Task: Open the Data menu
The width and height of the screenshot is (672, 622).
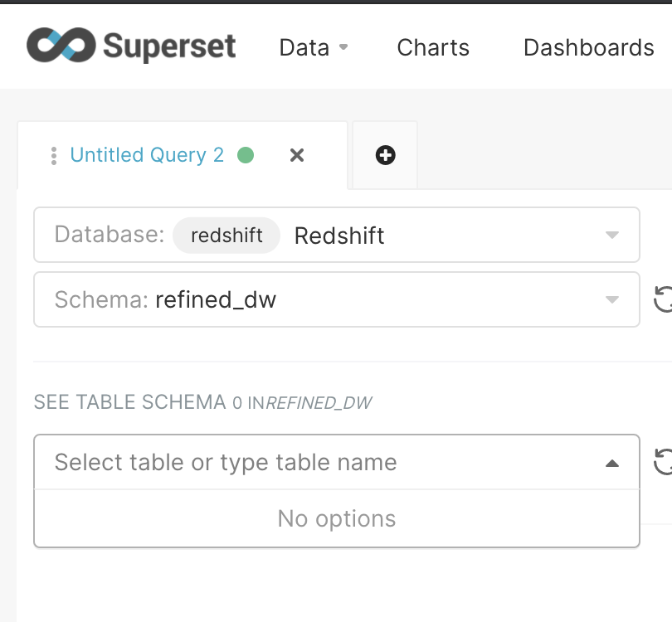Action: (x=314, y=47)
